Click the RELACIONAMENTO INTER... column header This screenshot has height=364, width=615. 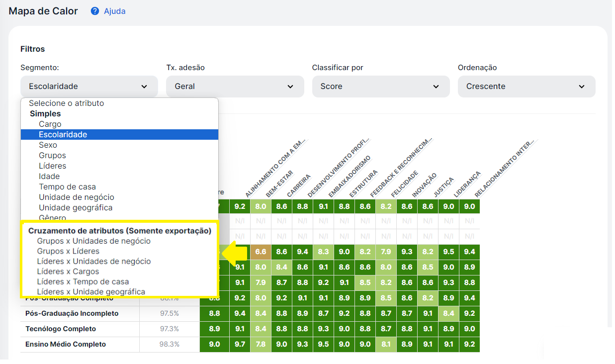pos(506,168)
